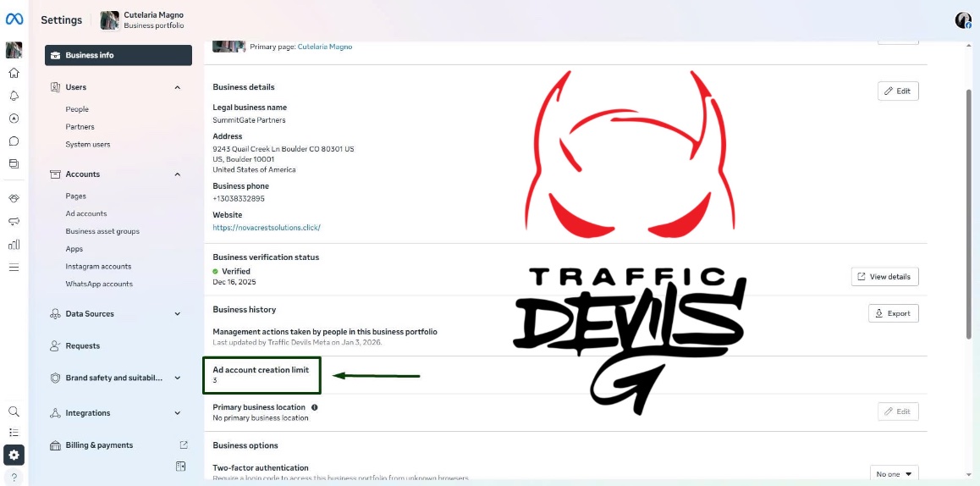Collapse the Accounts section
Viewport: 980px width, 486px height.
click(178, 174)
